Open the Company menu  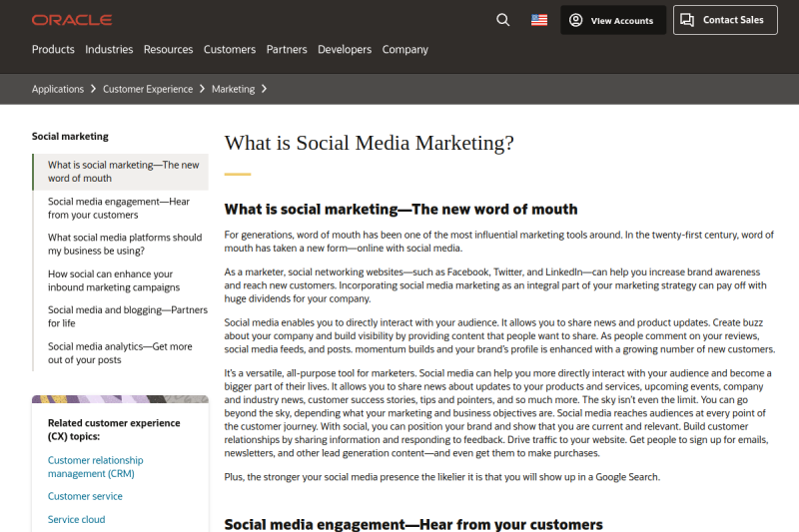tap(405, 49)
